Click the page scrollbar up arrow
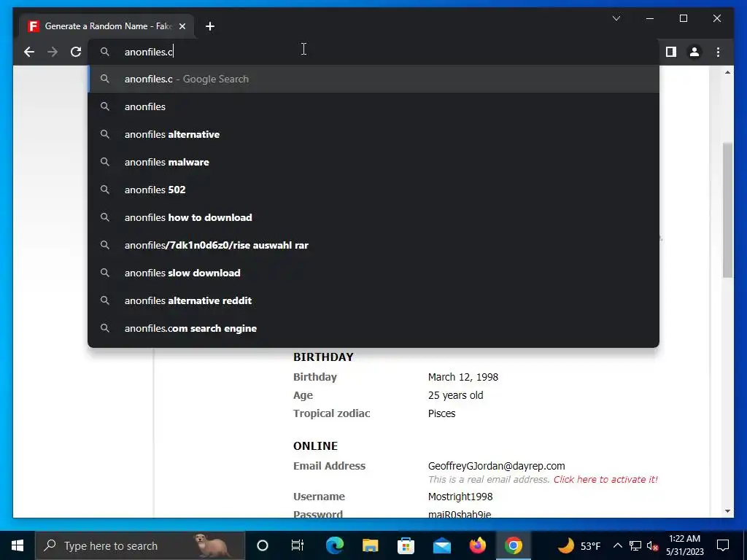The width and height of the screenshot is (747, 560). coord(727,72)
